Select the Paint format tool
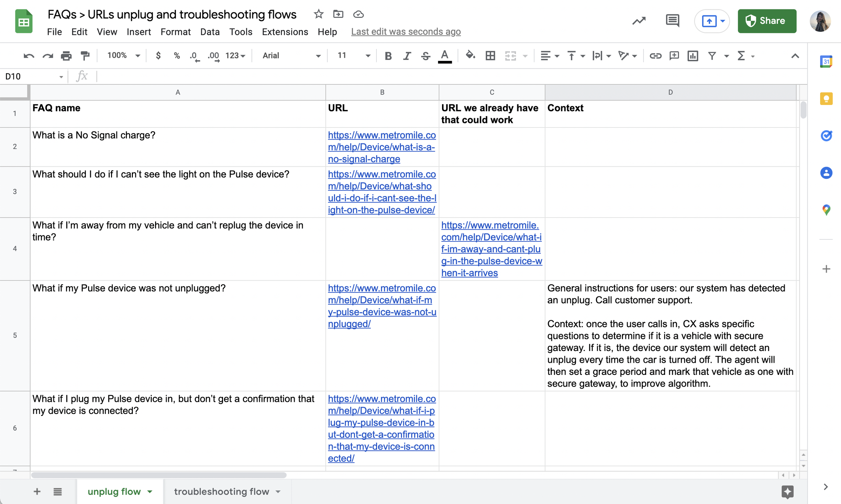841x504 pixels. coord(85,56)
